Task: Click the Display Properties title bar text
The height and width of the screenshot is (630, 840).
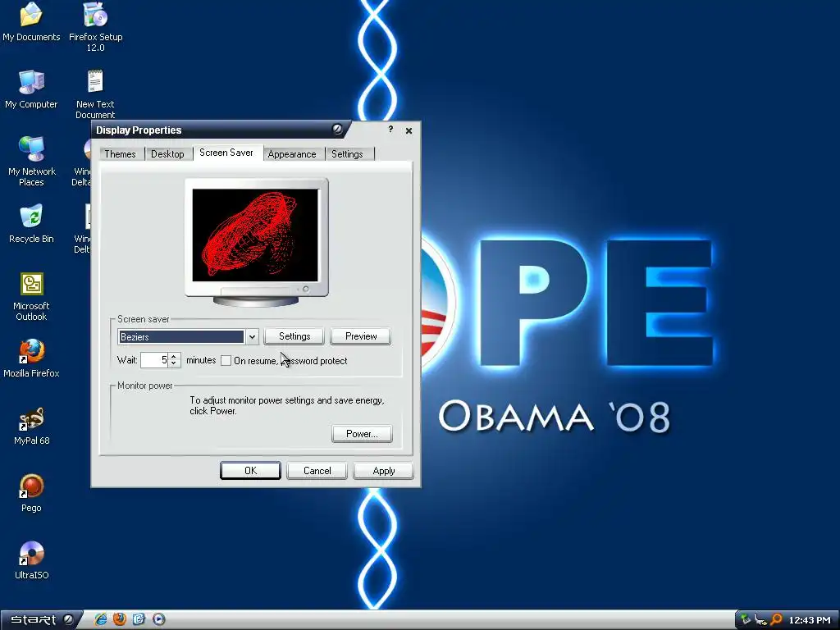Action: [x=139, y=130]
